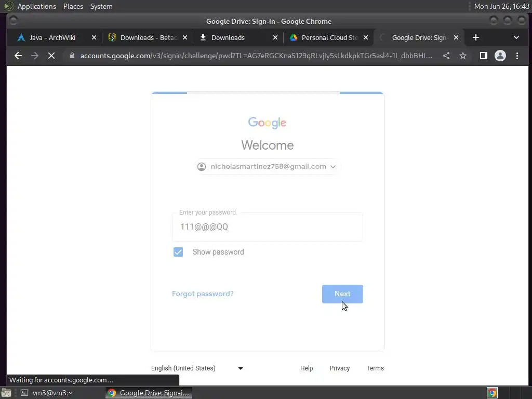Click the Show password label text
Viewport: 532px width, 399px height.
pos(218,252)
